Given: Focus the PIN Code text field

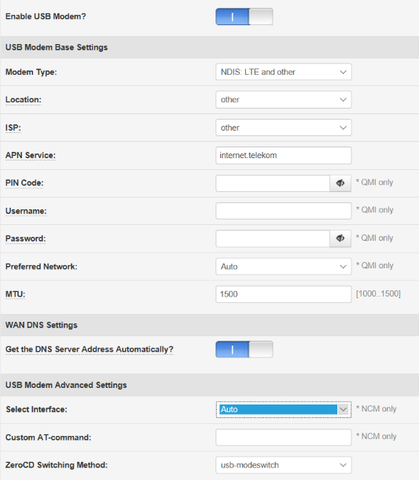Looking at the screenshot, I should pos(273,183).
